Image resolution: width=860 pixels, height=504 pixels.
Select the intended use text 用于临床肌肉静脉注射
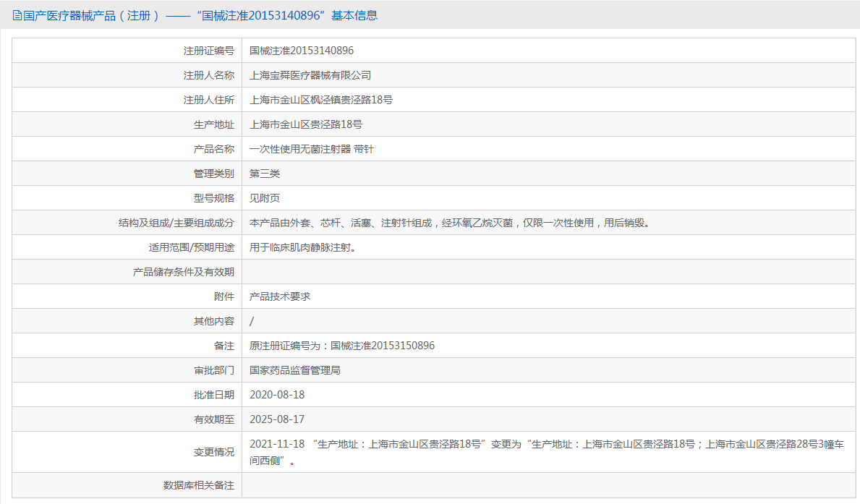pos(302,247)
